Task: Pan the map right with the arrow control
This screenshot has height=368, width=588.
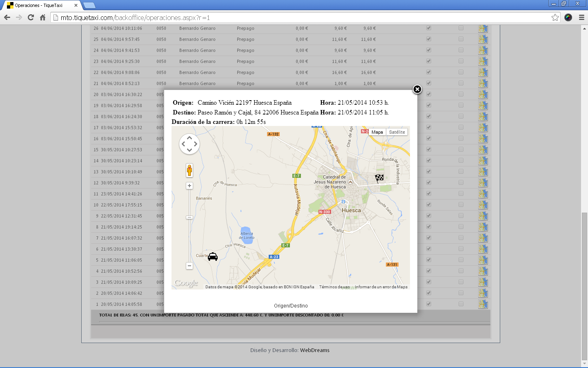Action: pos(195,144)
